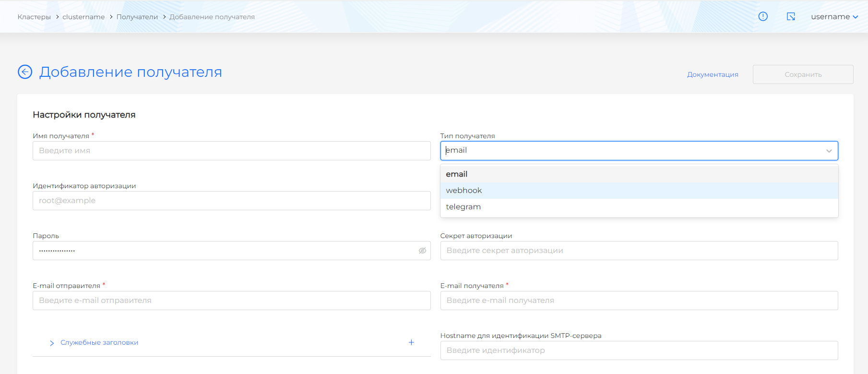The height and width of the screenshot is (374, 868).
Task: Open the Получатели breadcrumb
Action: click(x=137, y=17)
